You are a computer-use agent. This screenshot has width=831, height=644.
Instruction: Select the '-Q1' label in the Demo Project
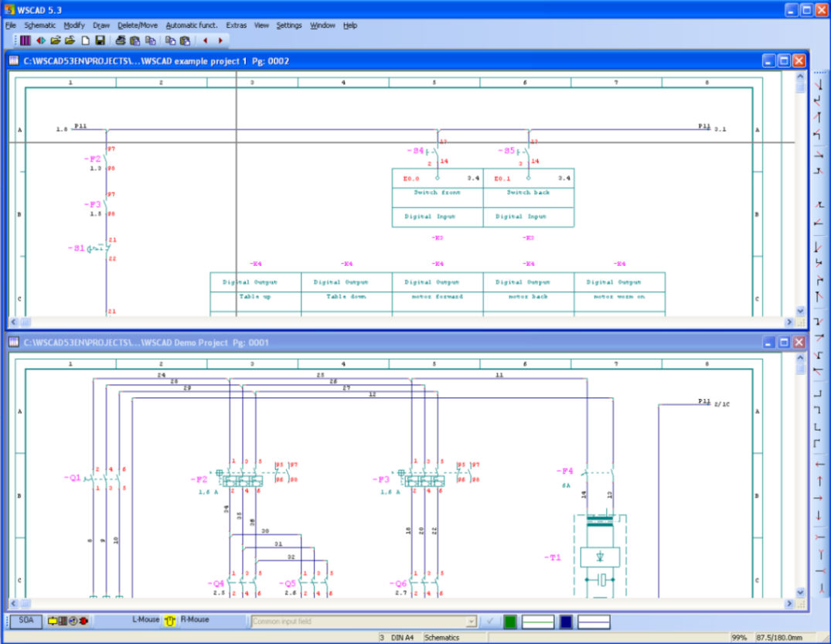click(x=72, y=478)
